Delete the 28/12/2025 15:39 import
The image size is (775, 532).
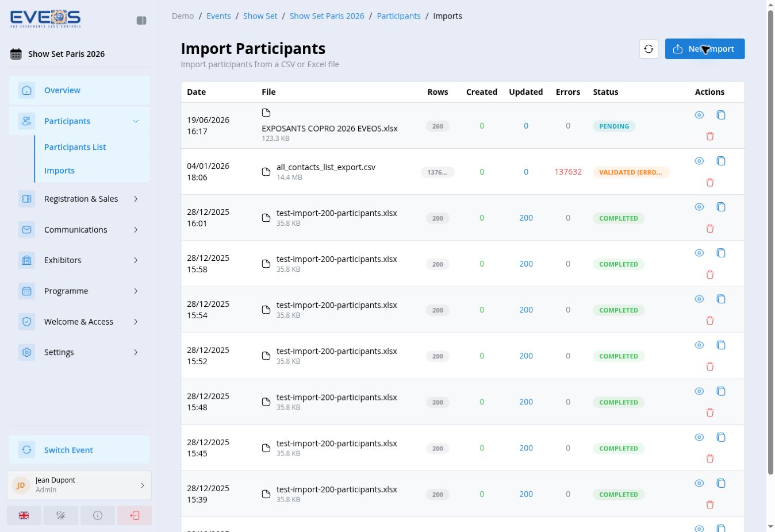[710, 504]
